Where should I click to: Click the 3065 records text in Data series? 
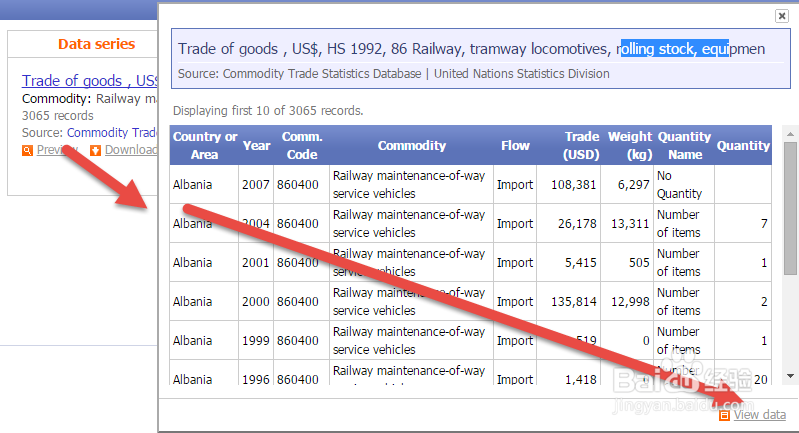(x=58, y=116)
